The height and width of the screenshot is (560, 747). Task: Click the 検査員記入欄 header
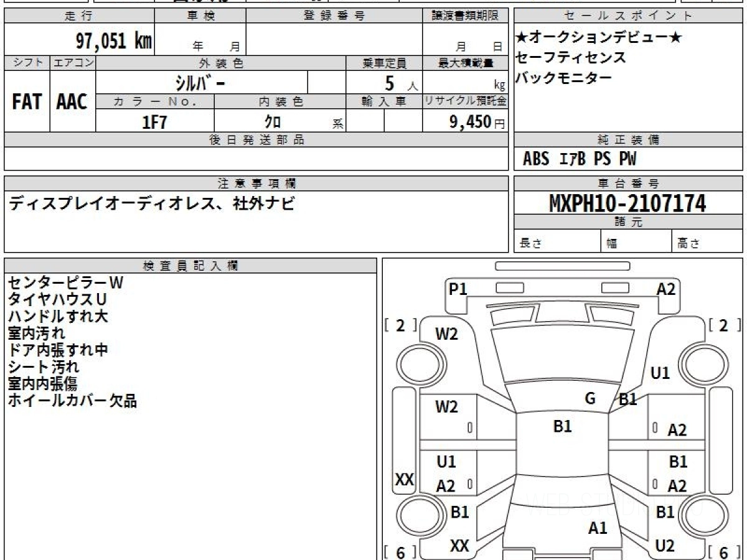(x=190, y=266)
